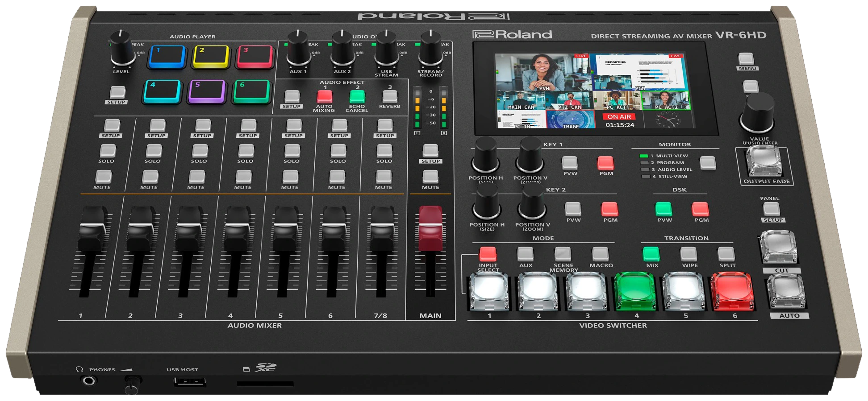Enable DSK PVW
868x401 pixels.
664,209
